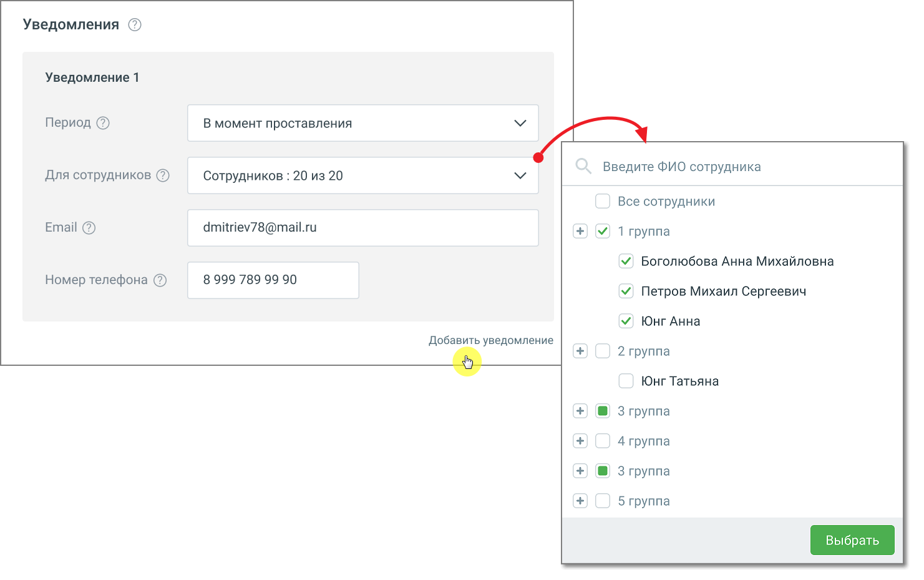Tick the Все сотрудники checkbox
Image resolution: width=924 pixels, height=580 pixels.
(x=603, y=201)
